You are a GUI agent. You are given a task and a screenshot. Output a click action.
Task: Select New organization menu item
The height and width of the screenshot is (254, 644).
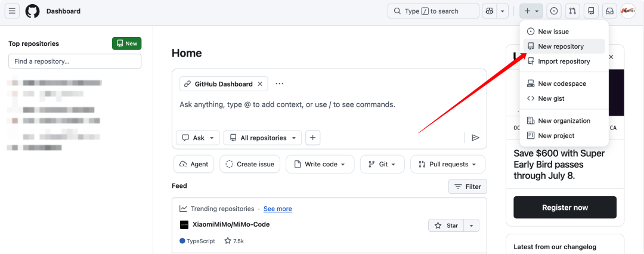pos(564,120)
